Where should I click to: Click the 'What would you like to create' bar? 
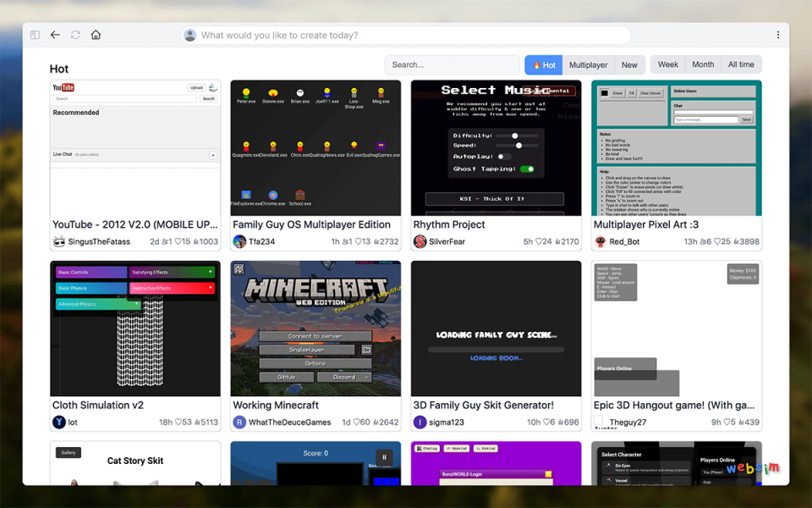(406, 35)
